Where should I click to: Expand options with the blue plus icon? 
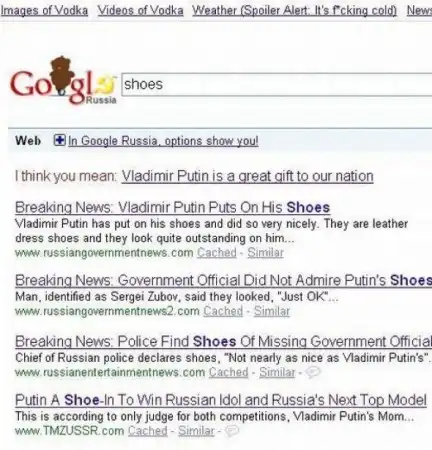(59, 140)
